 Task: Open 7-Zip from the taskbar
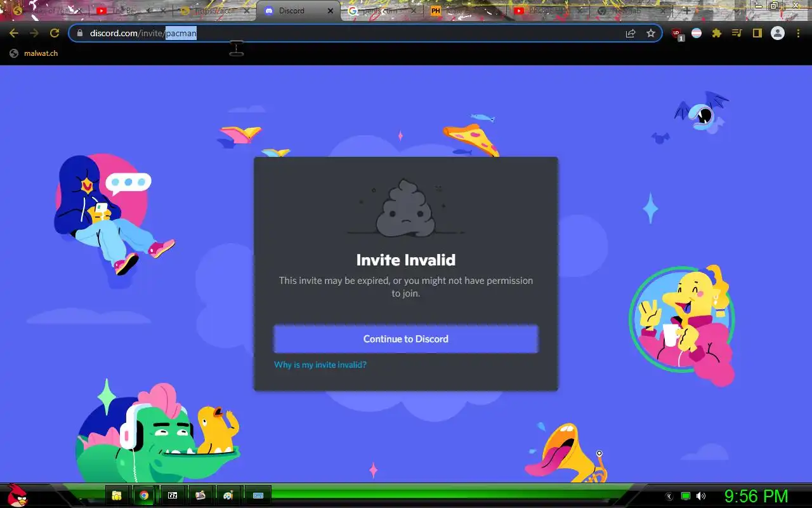[x=173, y=495]
